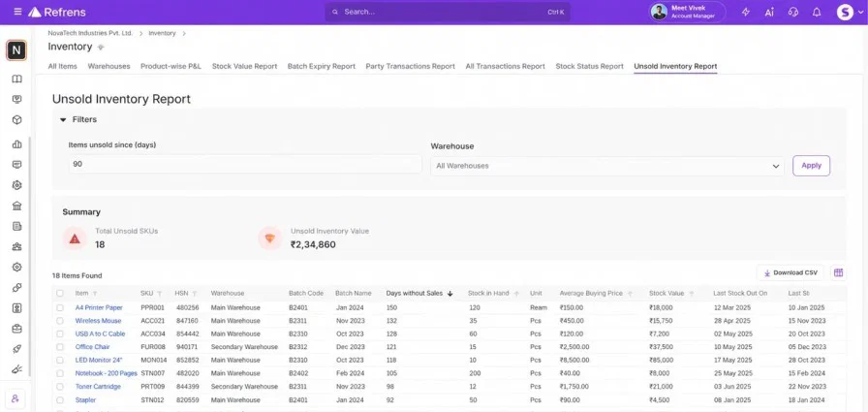Screen dimensions: 868x412
Task: Open the briefcase icon in sidebar
Action: 16,329
